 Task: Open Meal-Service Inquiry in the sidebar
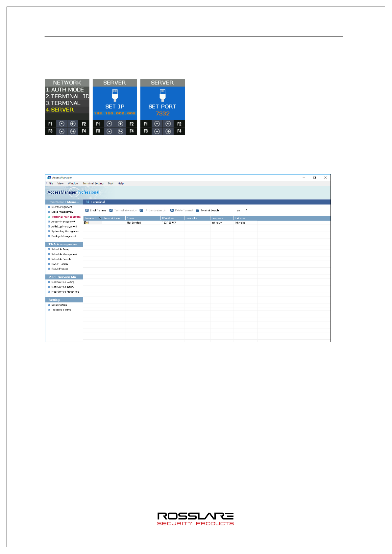(62, 287)
